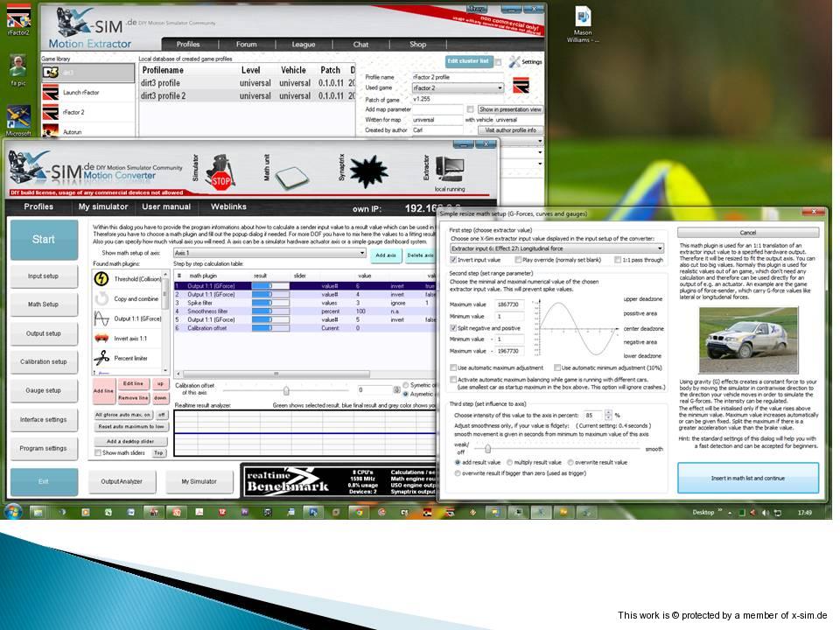Click the weak-to-smooth smoothness slider handle
Image resolution: width=840 pixels, height=630 pixels.
coord(486,448)
